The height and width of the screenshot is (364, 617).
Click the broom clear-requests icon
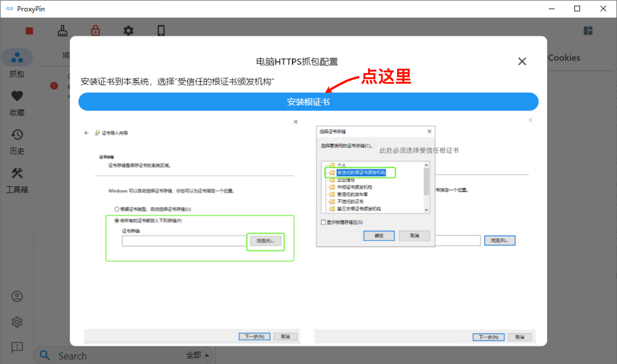(62, 31)
